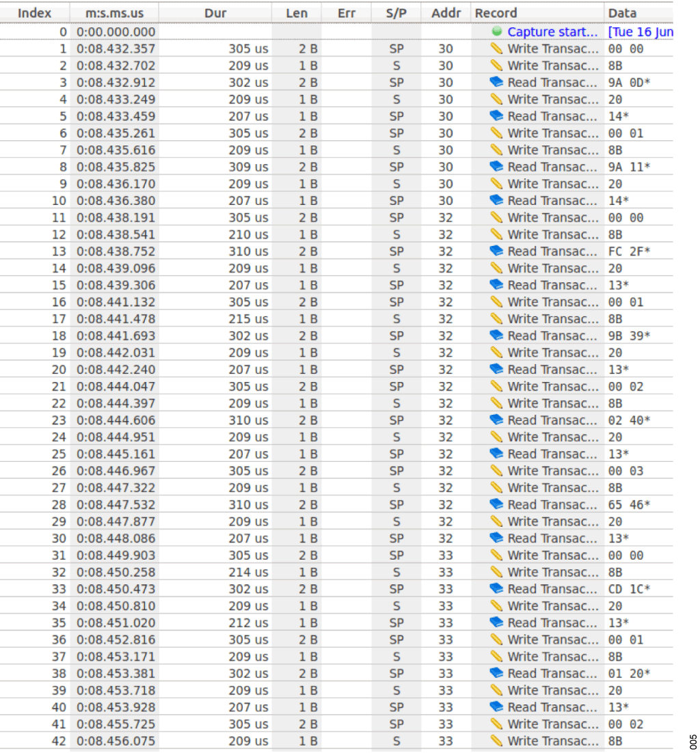Click the pencil icon in last row 42

[x=497, y=741]
